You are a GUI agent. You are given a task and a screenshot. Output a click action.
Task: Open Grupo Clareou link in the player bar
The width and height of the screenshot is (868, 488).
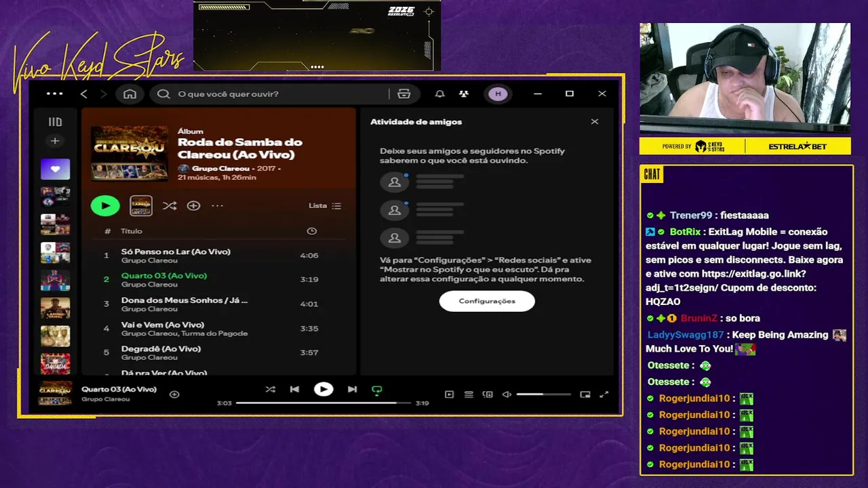106,399
